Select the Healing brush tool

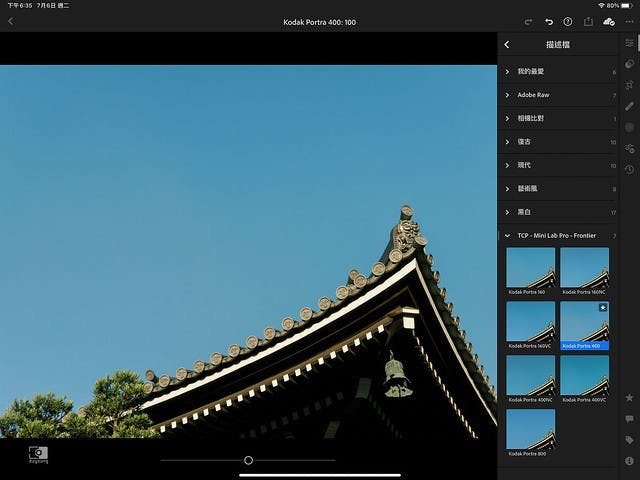coord(629,106)
